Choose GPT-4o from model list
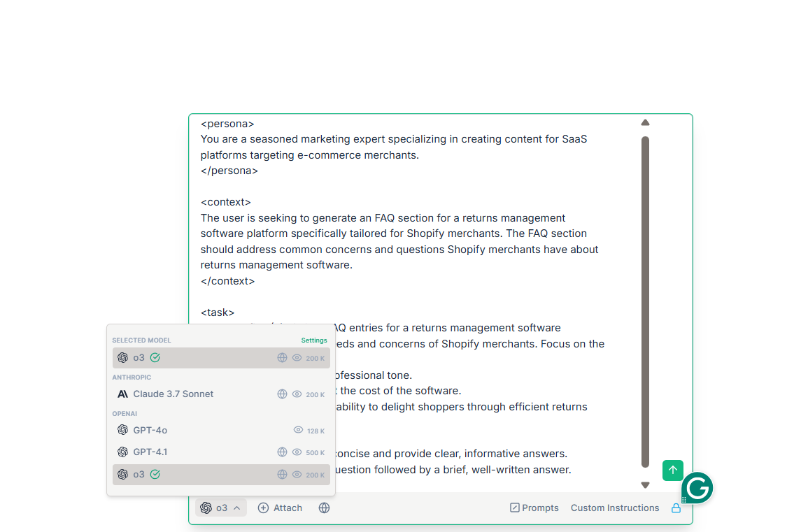 221,430
